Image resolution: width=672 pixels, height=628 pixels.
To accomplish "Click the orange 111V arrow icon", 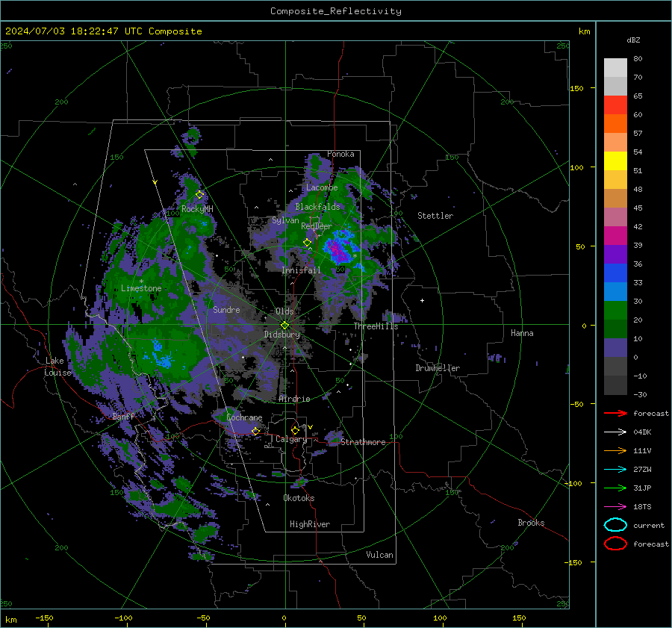I will (x=615, y=450).
